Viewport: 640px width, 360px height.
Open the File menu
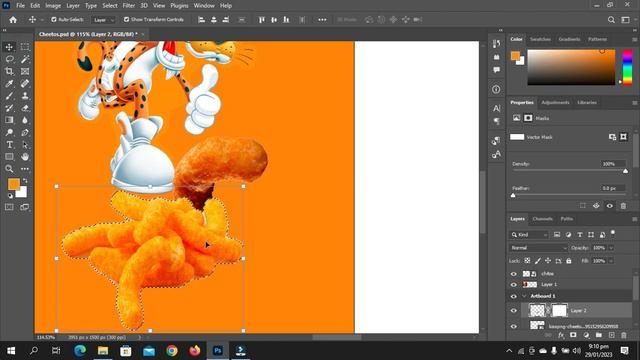[20, 6]
